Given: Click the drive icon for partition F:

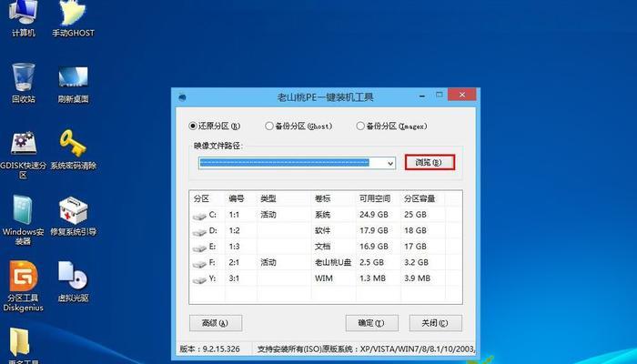Looking at the screenshot, I should point(199,264).
